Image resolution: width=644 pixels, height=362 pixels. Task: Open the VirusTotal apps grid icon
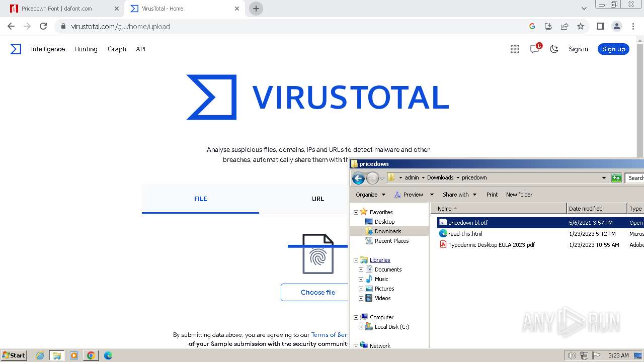[x=515, y=49]
